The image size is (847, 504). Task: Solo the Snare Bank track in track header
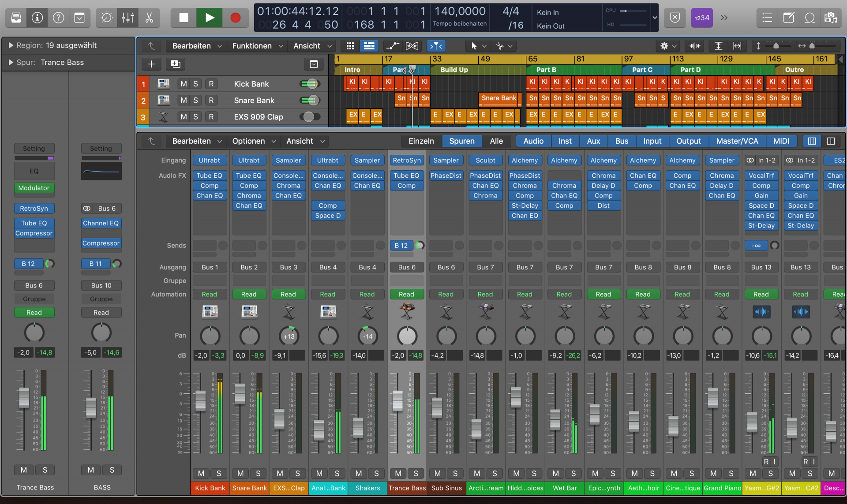tap(195, 101)
